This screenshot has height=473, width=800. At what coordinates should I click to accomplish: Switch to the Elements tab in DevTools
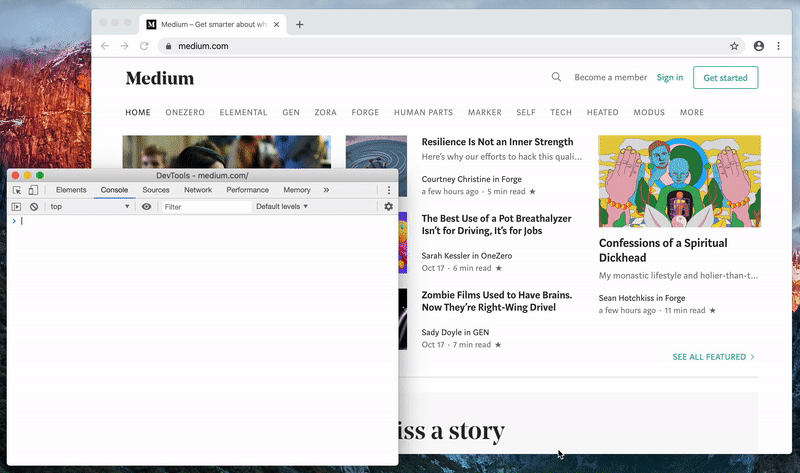coord(71,190)
